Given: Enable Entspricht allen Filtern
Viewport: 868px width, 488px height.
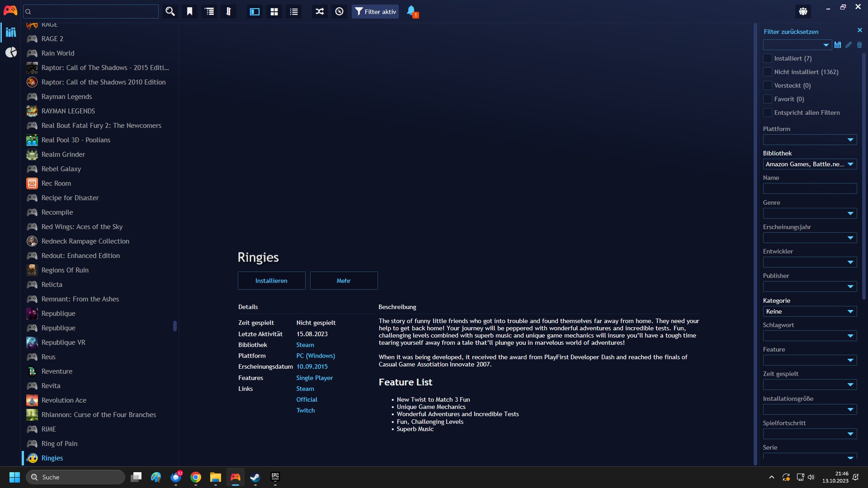Looking at the screenshot, I should click(767, 113).
